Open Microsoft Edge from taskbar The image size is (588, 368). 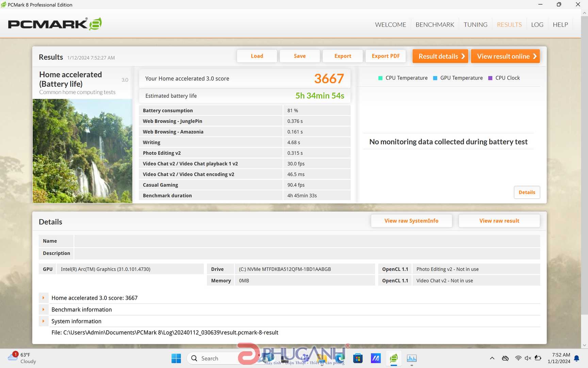pyautogui.click(x=340, y=358)
